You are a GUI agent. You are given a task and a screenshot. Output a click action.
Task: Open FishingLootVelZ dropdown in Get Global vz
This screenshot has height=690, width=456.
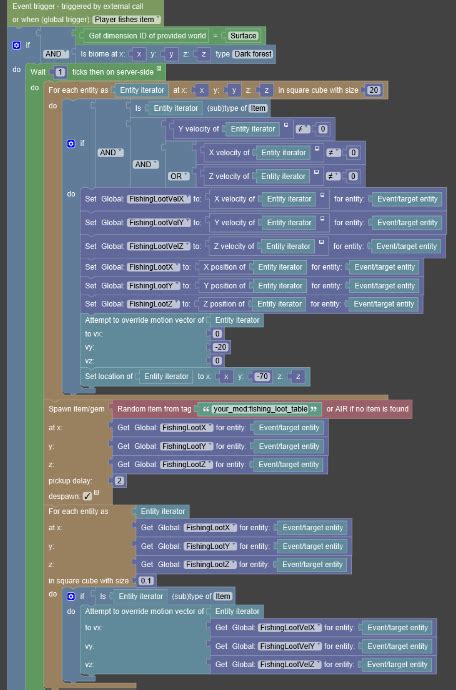pos(289,664)
